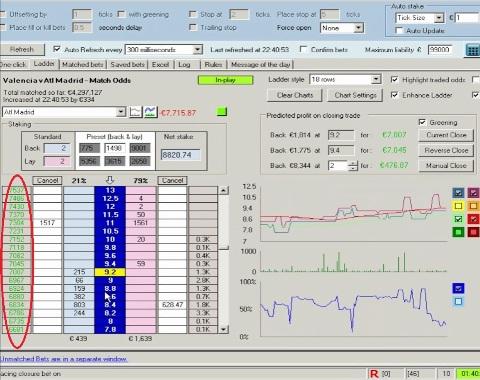480x380 pixels.
Task: Select the 775 preset stake box
Action: (89, 148)
